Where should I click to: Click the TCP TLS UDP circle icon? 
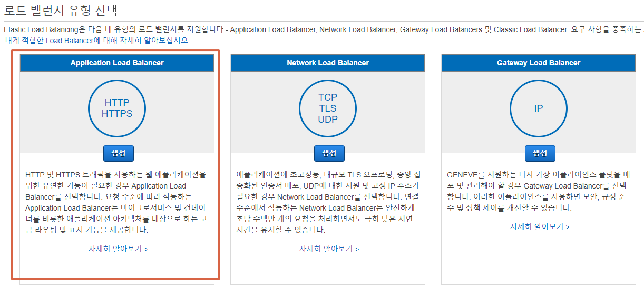(x=328, y=108)
